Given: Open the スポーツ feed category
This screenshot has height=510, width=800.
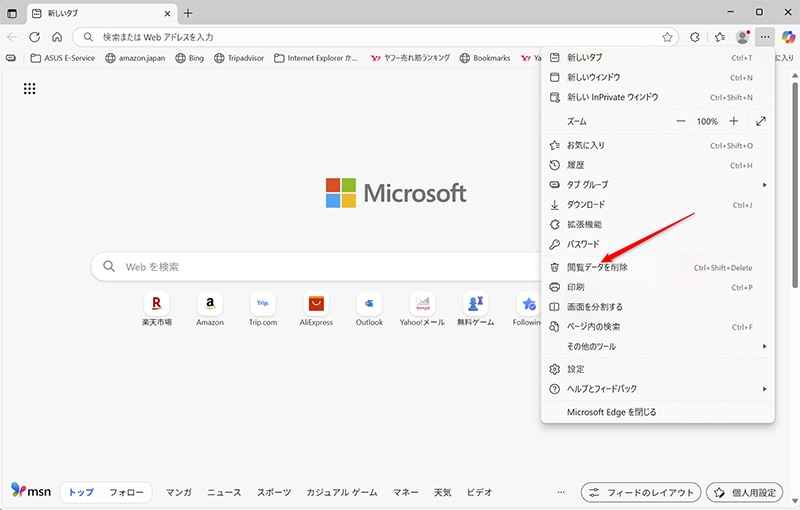Looking at the screenshot, I should click(x=274, y=492).
